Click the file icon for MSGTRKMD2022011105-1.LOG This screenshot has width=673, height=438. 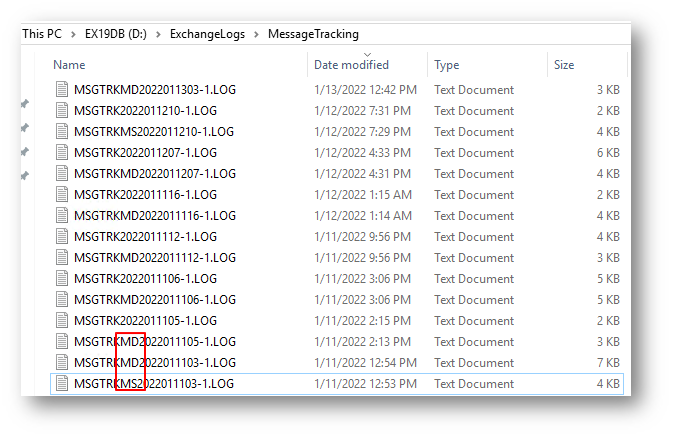click(62, 342)
